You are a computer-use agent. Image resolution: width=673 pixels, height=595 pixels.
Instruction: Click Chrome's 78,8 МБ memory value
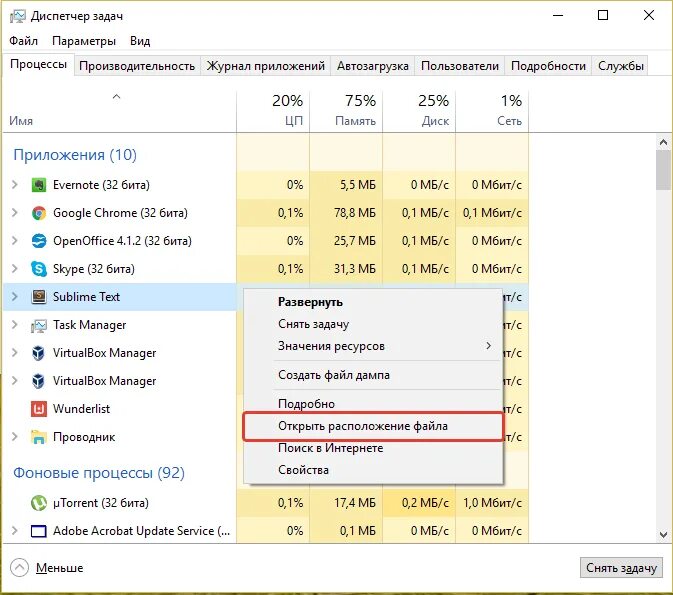point(355,213)
